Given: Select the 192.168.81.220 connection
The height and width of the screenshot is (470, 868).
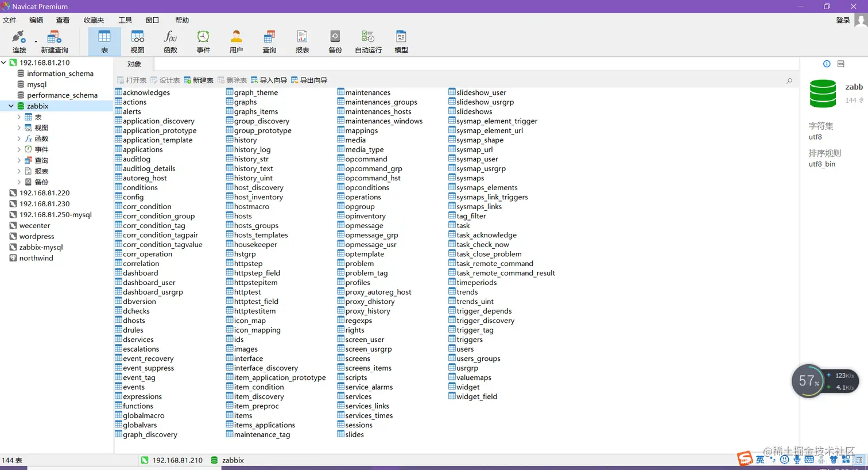Looking at the screenshot, I should [44, 193].
